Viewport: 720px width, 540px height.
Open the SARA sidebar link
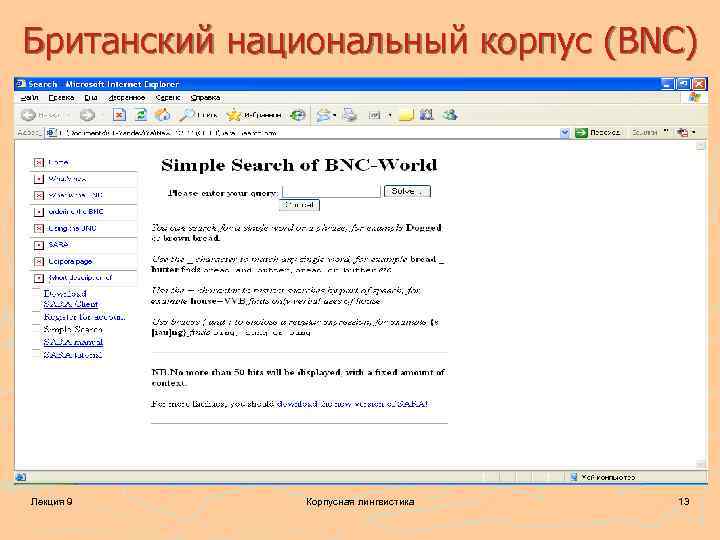point(60,244)
